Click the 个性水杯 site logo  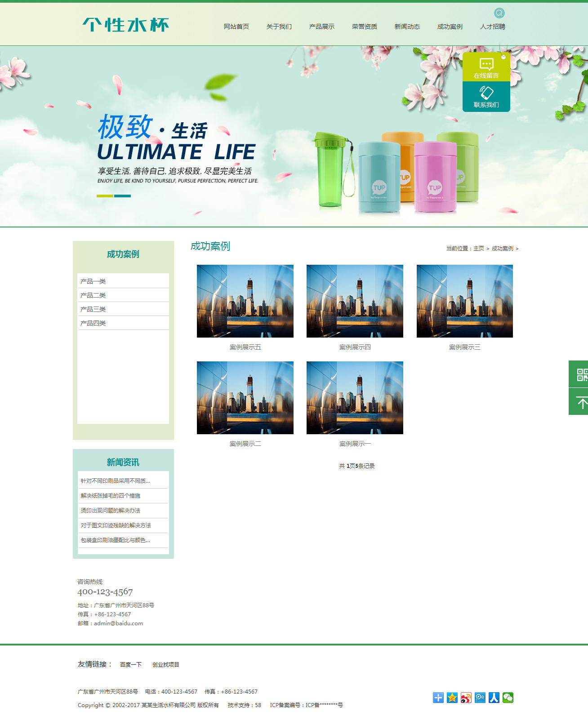point(125,25)
